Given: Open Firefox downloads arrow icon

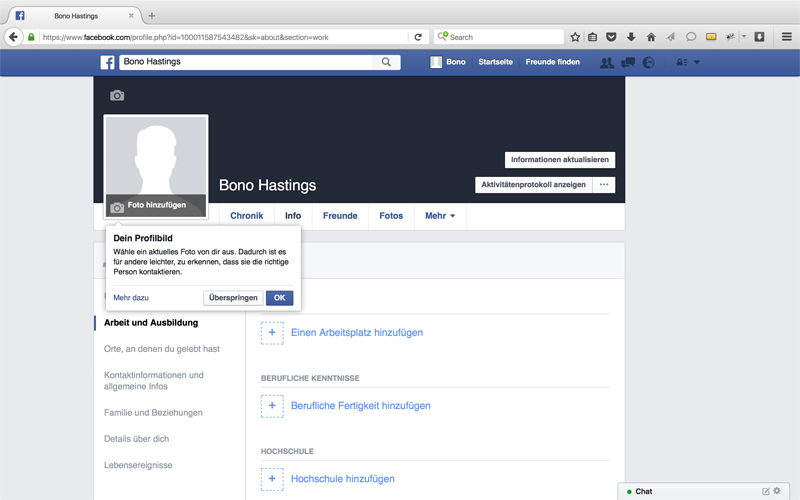Looking at the screenshot, I should [631, 37].
